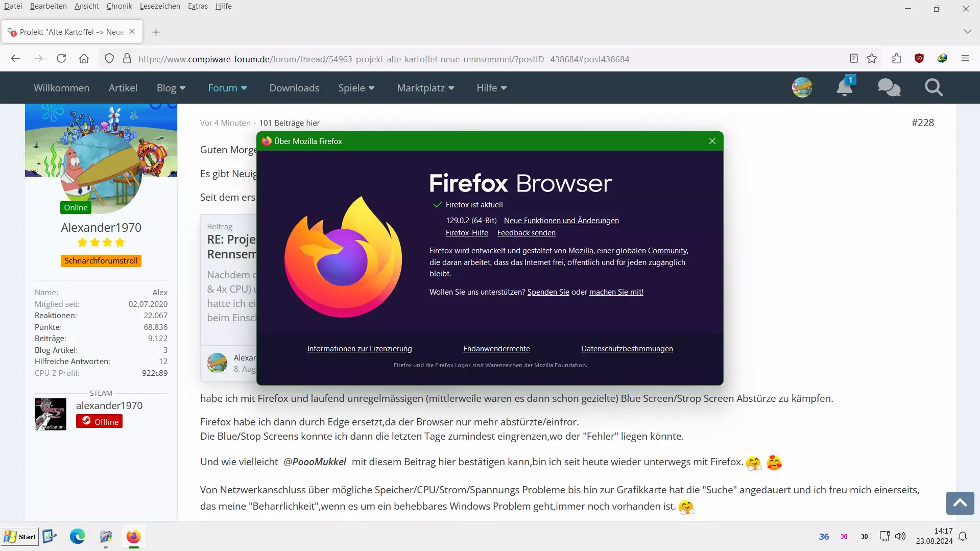The image size is (980, 551).
Task: Open the Lesezeichen menu
Action: click(160, 6)
